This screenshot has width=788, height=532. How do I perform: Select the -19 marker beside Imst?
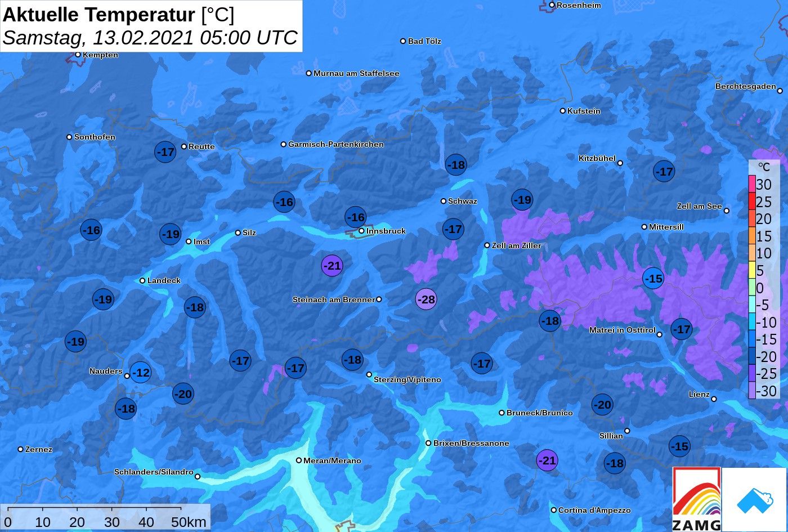[x=171, y=234]
